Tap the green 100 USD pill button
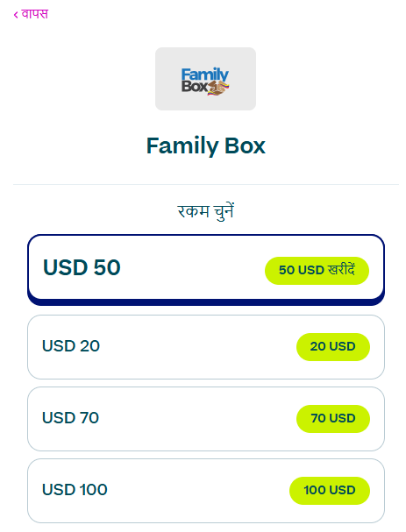The image size is (406, 532). tap(330, 491)
